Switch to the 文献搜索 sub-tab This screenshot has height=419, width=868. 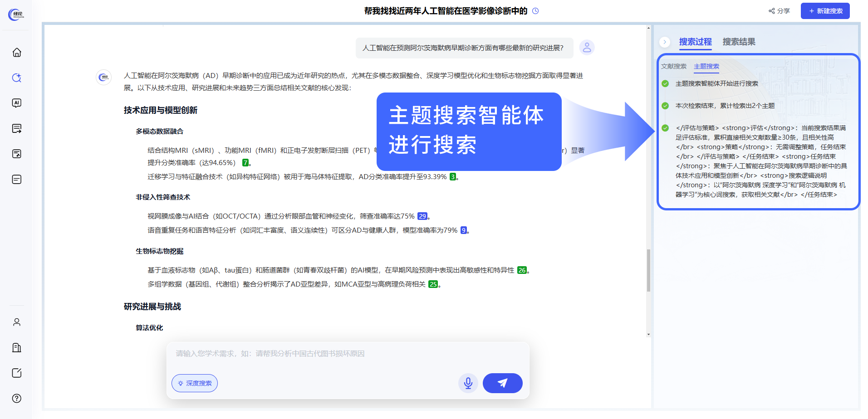675,66
